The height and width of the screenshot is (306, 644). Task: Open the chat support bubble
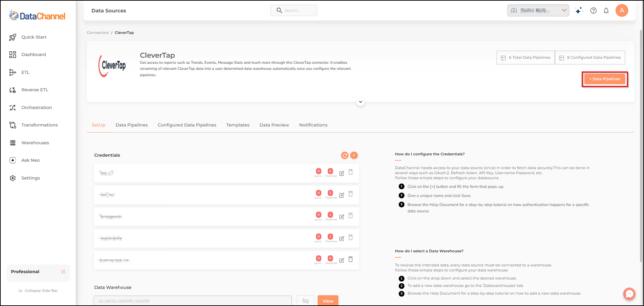coord(629,294)
